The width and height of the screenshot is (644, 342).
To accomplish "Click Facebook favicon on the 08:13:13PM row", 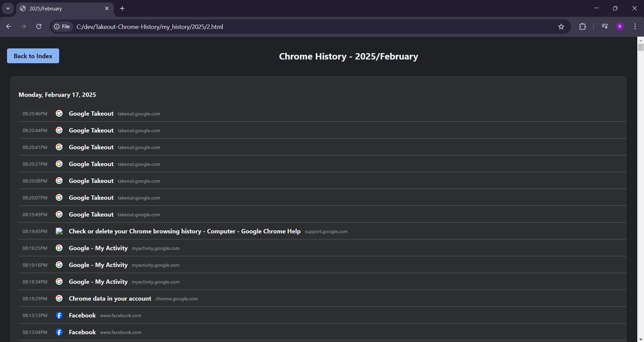I will point(59,315).
